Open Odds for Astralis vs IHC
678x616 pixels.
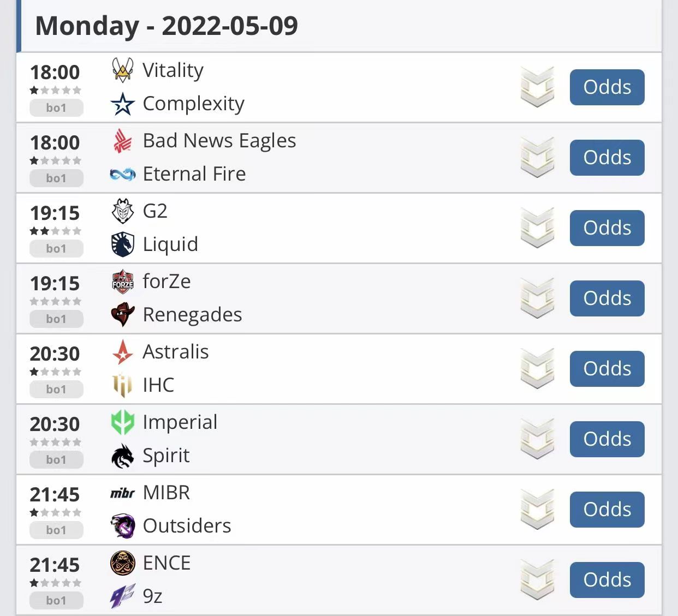607,369
